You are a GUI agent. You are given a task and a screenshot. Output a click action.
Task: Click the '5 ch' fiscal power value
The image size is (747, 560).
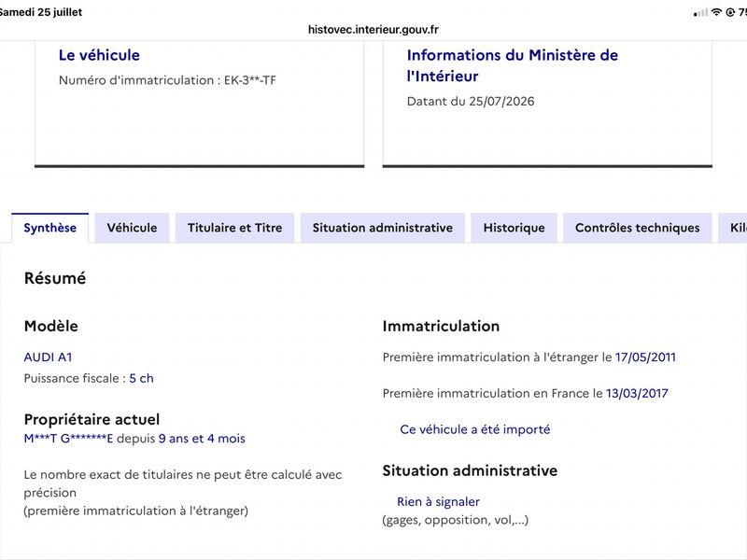point(142,378)
